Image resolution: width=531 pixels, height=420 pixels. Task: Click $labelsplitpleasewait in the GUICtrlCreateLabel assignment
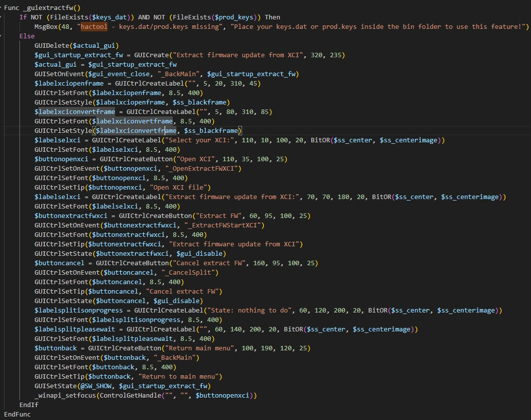[75, 329]
